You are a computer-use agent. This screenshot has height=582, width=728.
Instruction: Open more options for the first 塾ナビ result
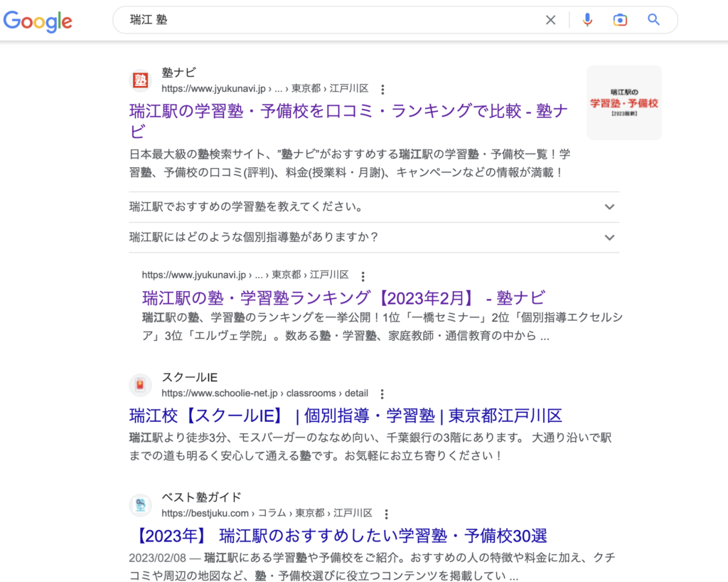[382, 89]
